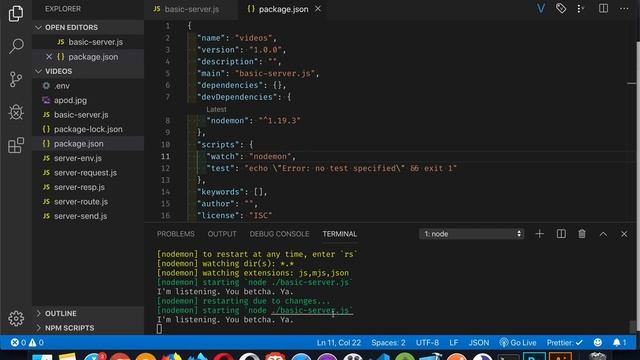Open the Extensions view icon
640x360 pixels.
(x=16, y=145)
